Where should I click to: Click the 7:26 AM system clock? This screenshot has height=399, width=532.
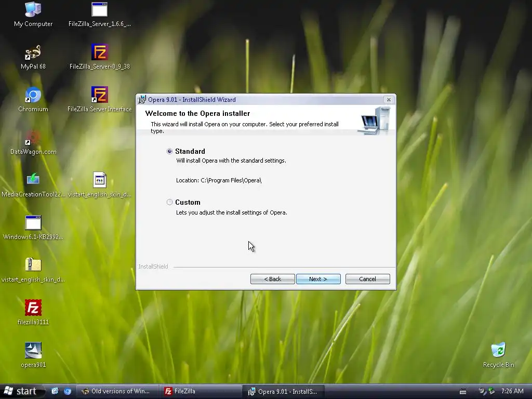tap(512, 391)
